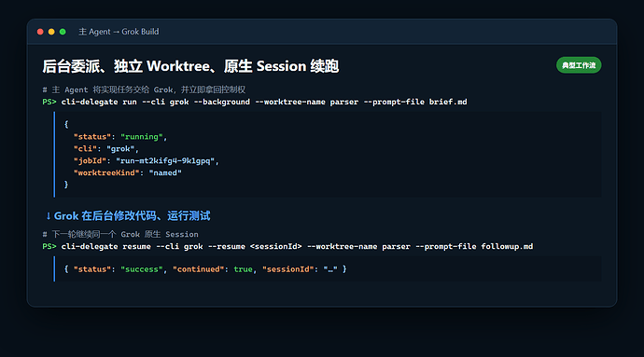
Task: Click the window title "主 Agent → Grok Build"
Action: tap(119, 32)
